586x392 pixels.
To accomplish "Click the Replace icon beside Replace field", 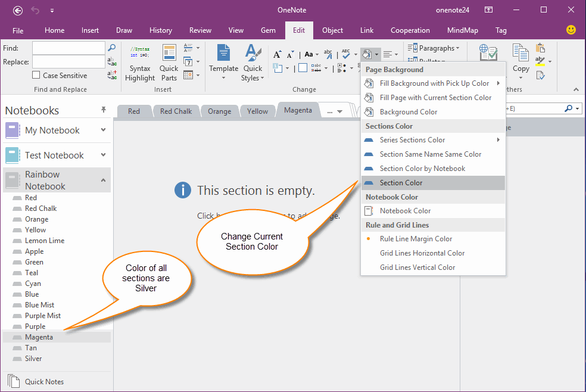I will (x=112, y=61).
